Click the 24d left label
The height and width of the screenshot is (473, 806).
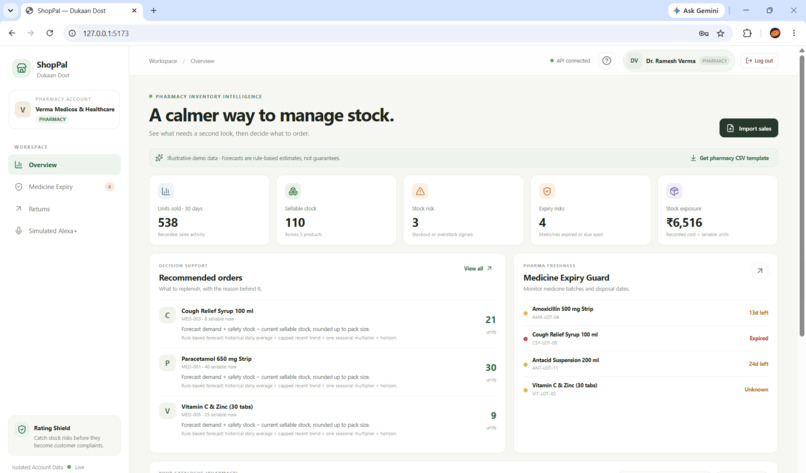pos(758,363)
